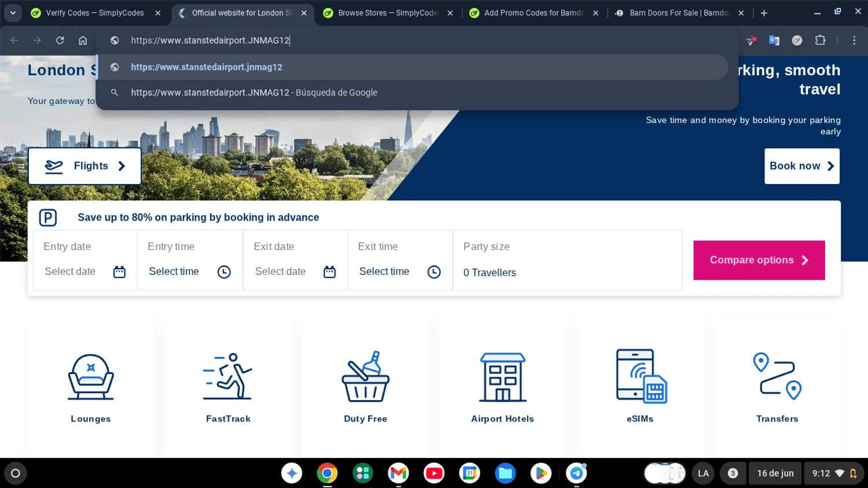Image resolution: width=868 pixels, height=488 pixels.
Task: Open the Party size travellers selector
Action: tap(568, 260)
